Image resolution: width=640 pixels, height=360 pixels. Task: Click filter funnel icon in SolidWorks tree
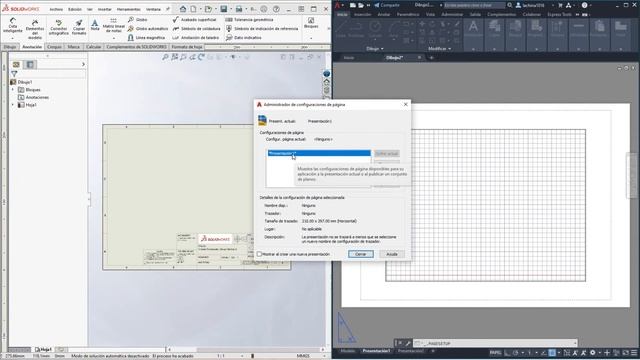[x=14, y=74]
